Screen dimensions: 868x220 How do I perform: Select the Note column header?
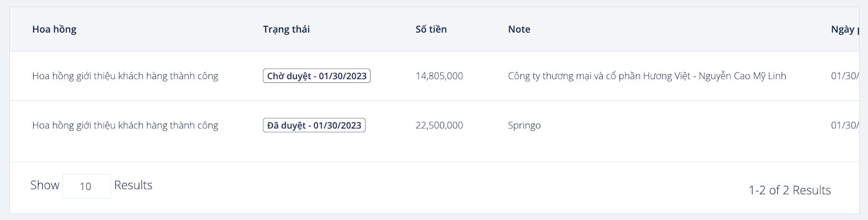pyautogui.click(x=519, y=29)
